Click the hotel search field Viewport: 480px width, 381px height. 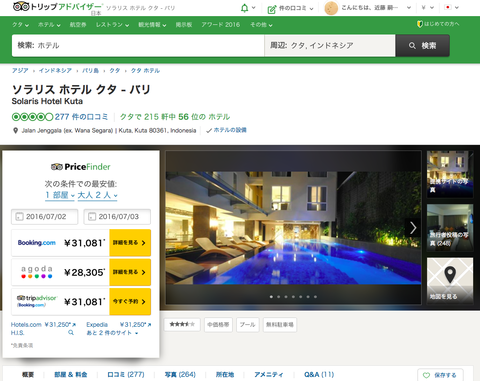click(x=138, y=45)
